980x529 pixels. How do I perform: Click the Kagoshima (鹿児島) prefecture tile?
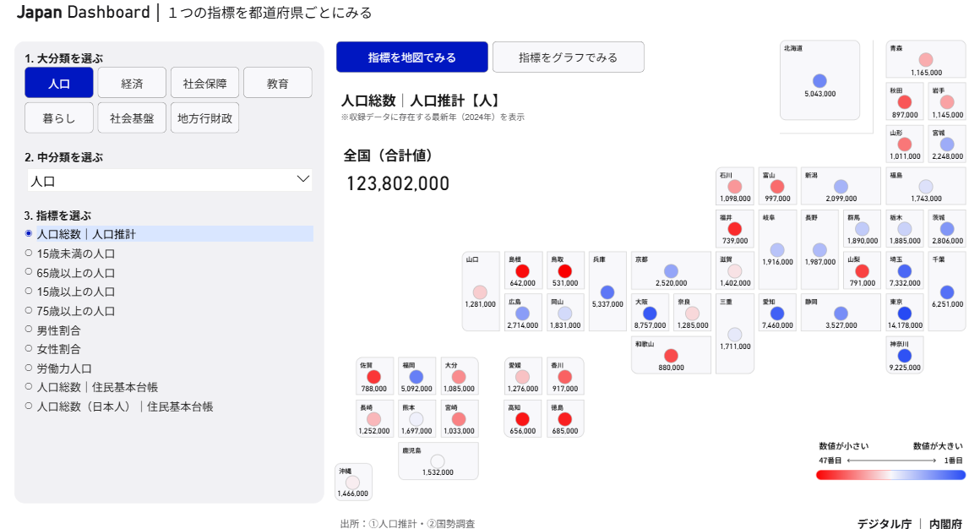[x=438, y=461]
